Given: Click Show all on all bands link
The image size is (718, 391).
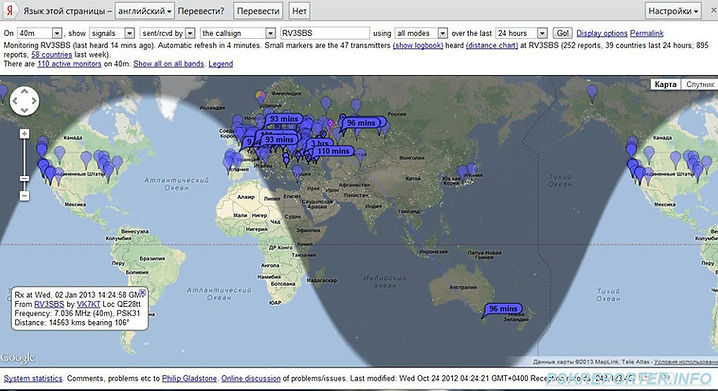Looking at the screenshot, I should 169,64.
